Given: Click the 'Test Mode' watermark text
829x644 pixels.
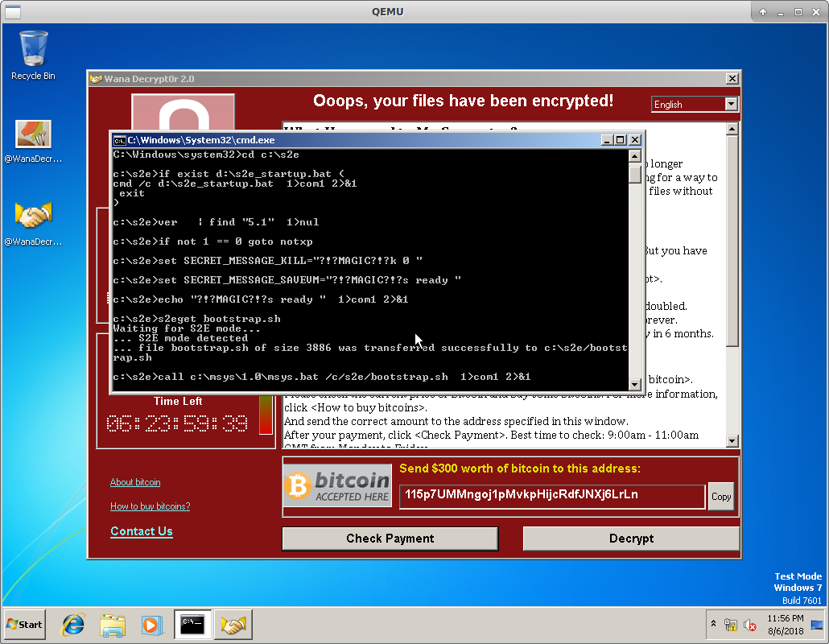Looking at the screenshot, I should coord(798,576).
